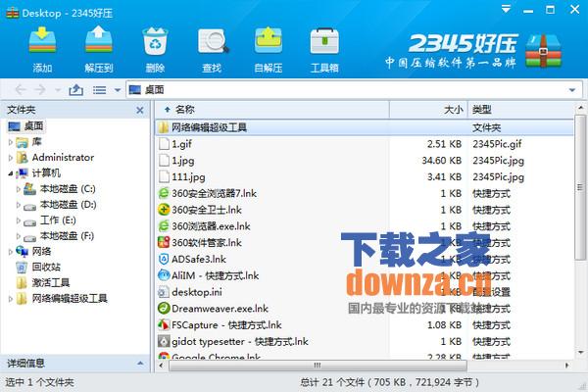This screenshot has width=588, height=392.
Task: Collapse the 计算机 tree node
Action: [11, 173]
